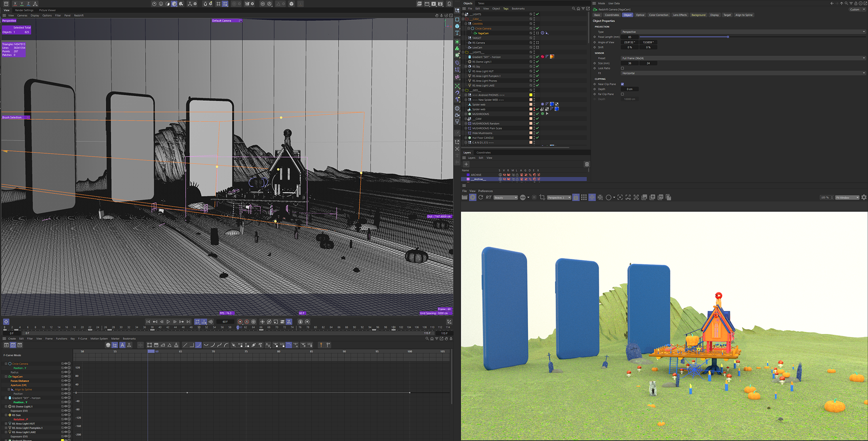The height and width of the screenshot is (441, 868).
Task: Open the Takes tab
Action: pyautogui.click(x=481, y=3)
